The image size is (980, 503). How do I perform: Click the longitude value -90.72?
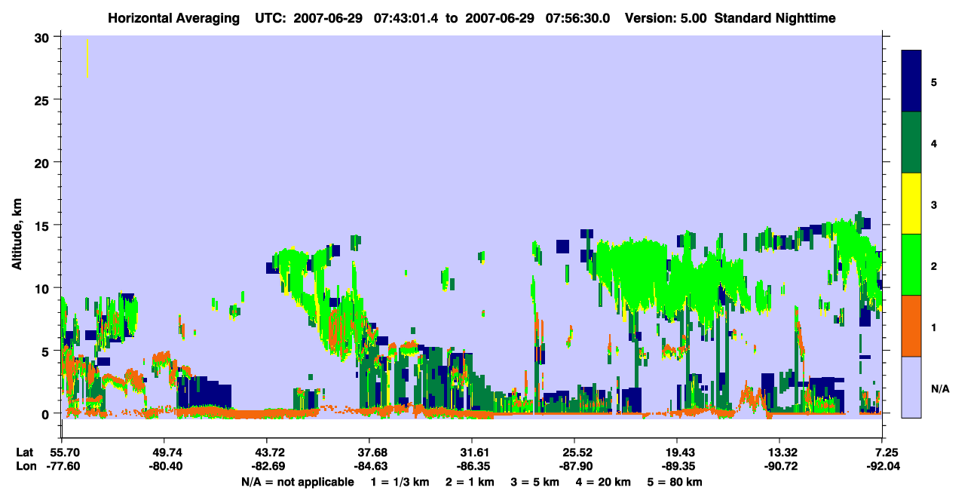click(x=779, y=467)
